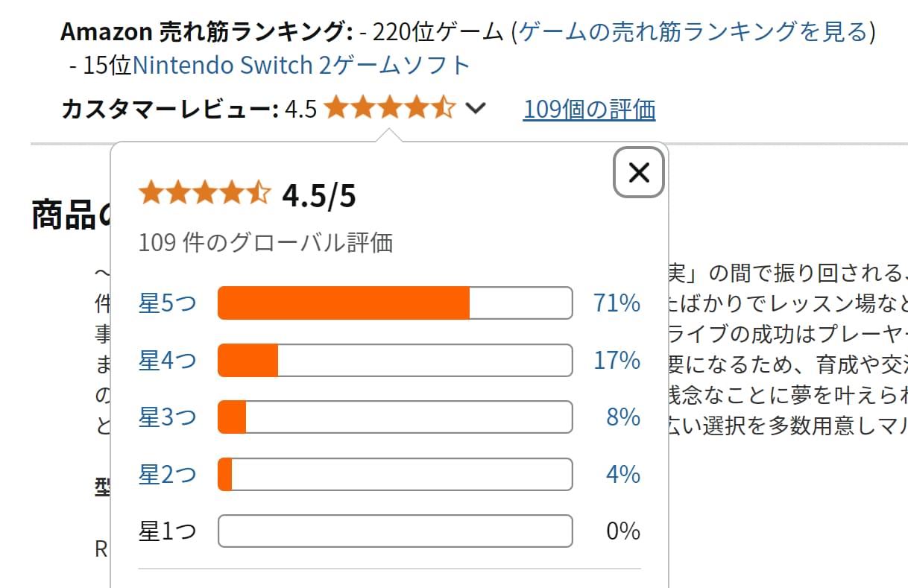
Task: Filter reviews by 星4つ label
Action: coord(168,361)
